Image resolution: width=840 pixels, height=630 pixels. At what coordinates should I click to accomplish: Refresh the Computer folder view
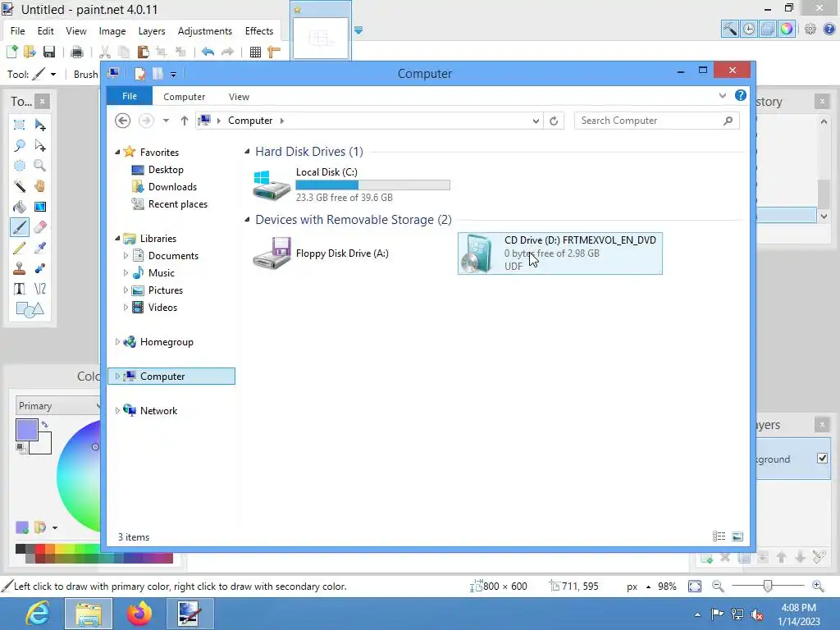coord(554,121)
